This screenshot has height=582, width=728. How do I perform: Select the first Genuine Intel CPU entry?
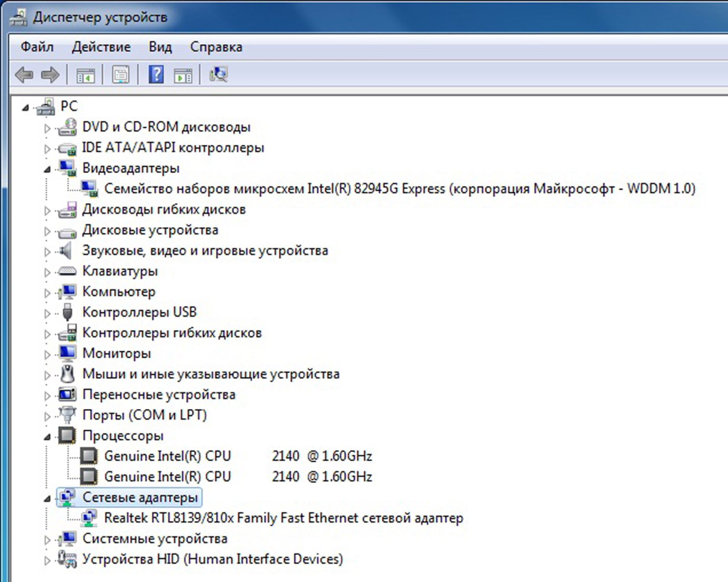238,456
